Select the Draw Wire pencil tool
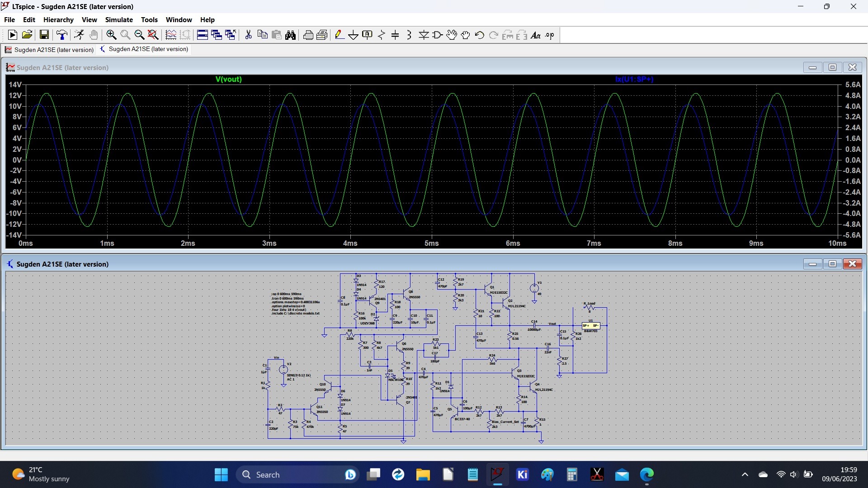868x488 pixels. 340,35
